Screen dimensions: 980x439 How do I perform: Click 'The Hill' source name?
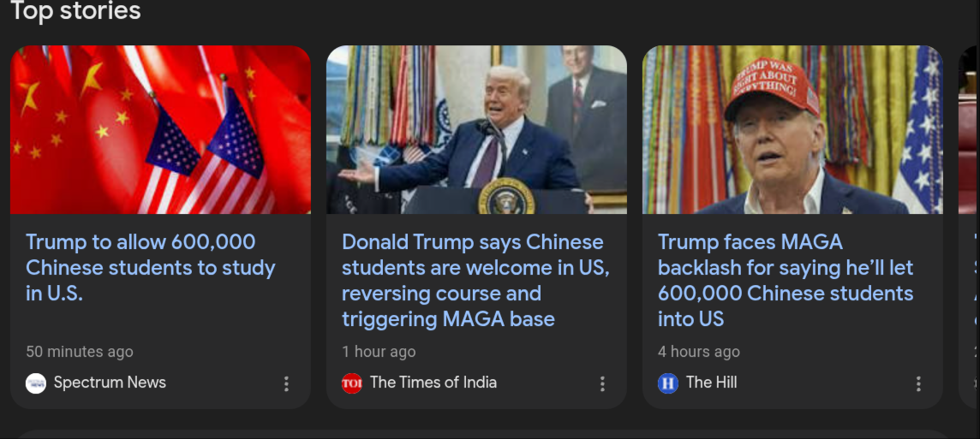[711, 383]
